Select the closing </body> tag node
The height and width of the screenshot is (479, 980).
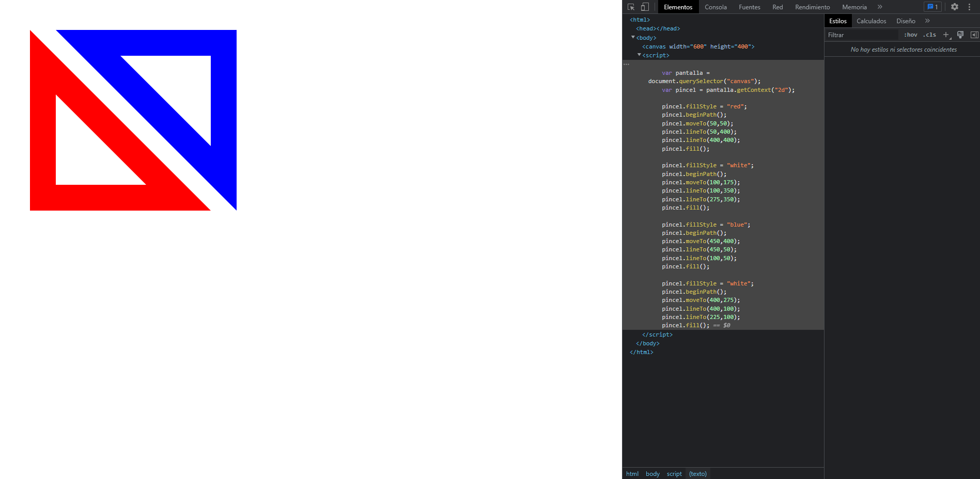click(x=647, y=343)
